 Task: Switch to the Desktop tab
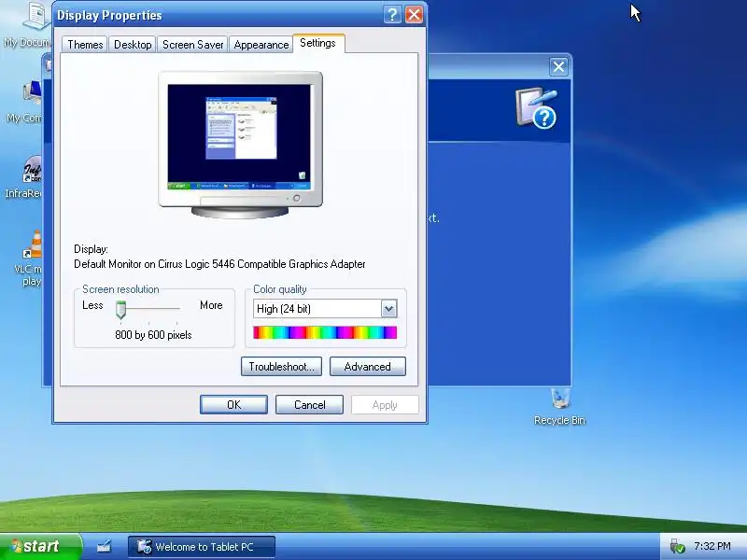pos(133,45)
